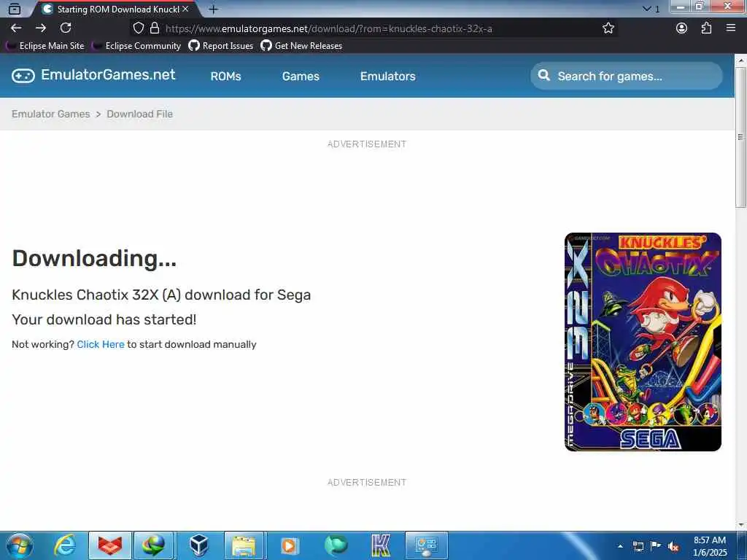This screenshot has height=560, width=747.
Task: Open the Internet Download Manager taskbar icon
Action: coord(153,545)
